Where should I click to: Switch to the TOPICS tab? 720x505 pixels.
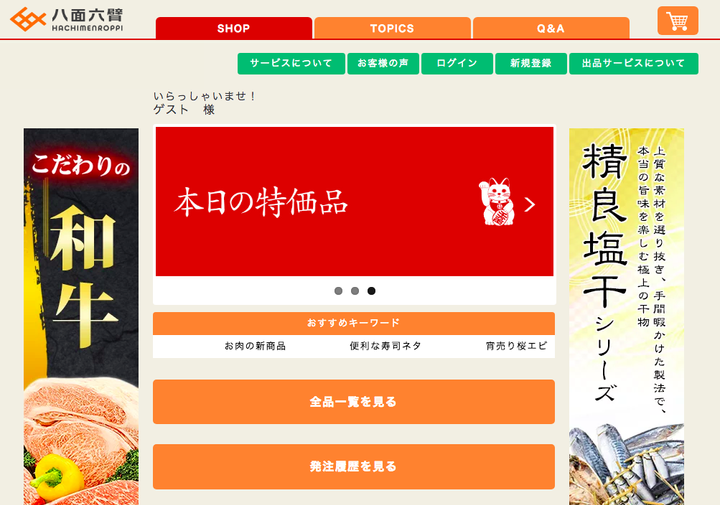(x=392, y=28)
